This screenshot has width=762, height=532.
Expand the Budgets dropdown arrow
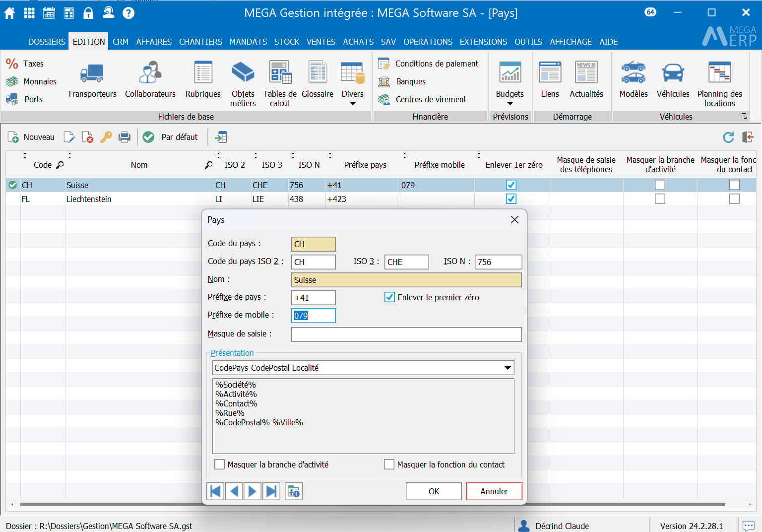[509, 104]
